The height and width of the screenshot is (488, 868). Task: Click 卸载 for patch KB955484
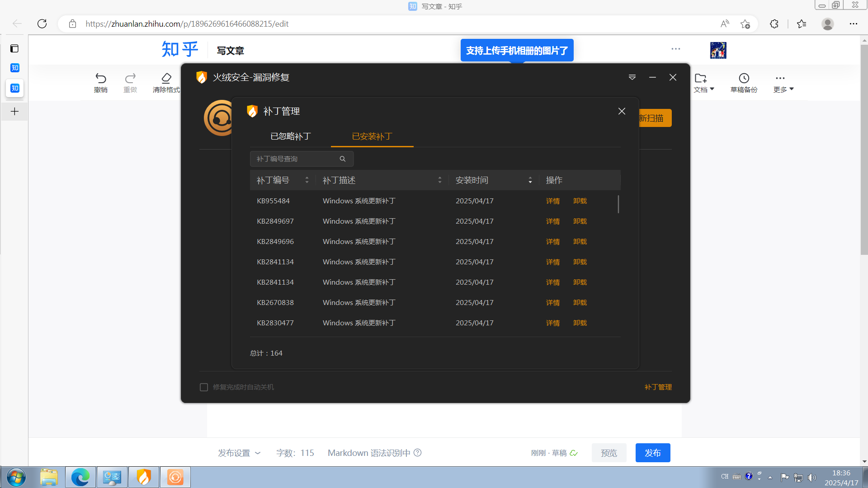pos(580,201)
